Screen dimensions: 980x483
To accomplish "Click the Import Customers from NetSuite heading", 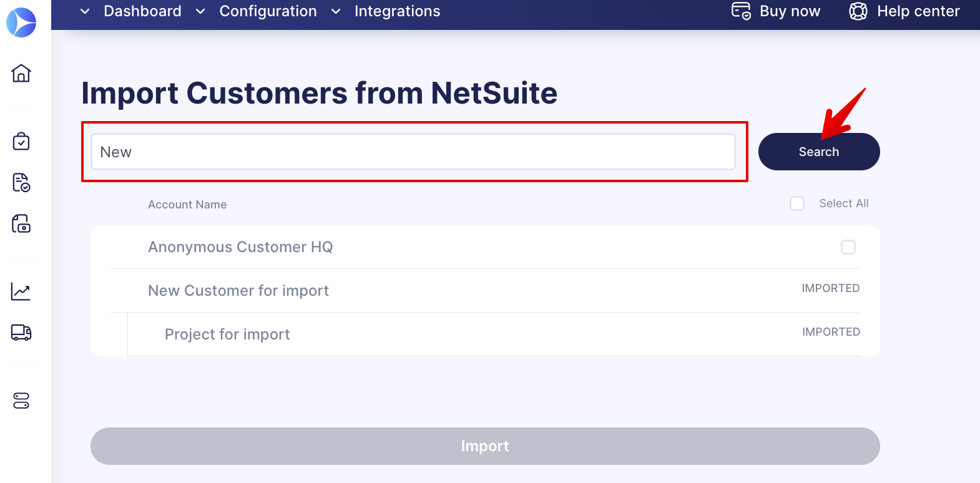I will click(x=320, y=93).
